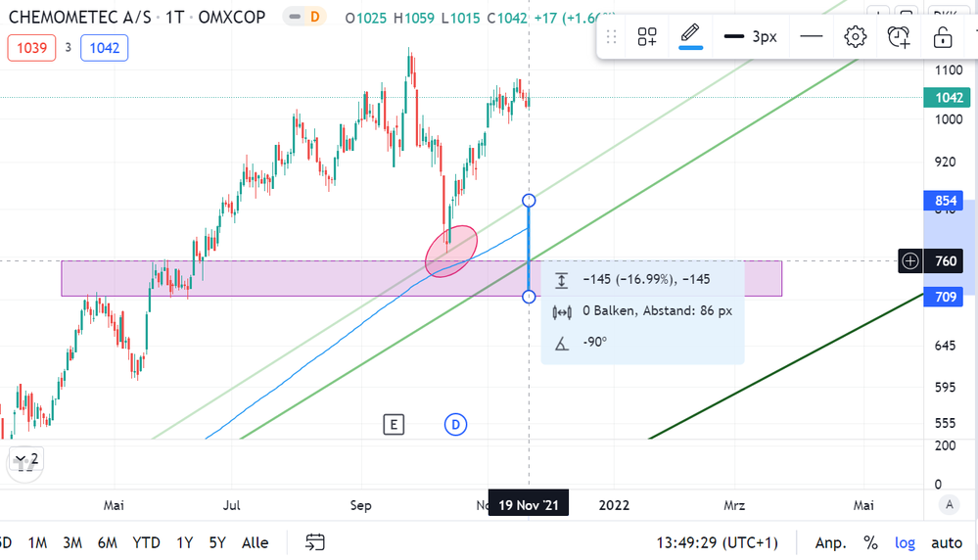Click the dividend D marker

tap(455, 424)
